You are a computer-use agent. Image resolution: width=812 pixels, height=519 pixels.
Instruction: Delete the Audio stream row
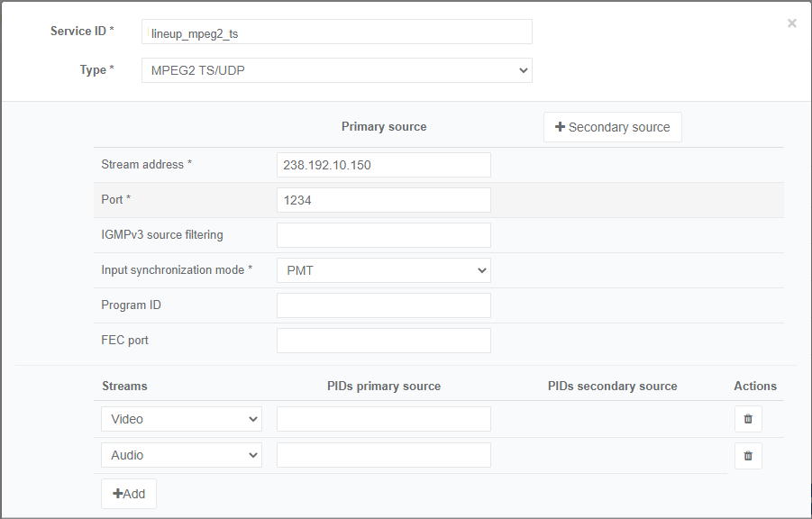point(748,456)
